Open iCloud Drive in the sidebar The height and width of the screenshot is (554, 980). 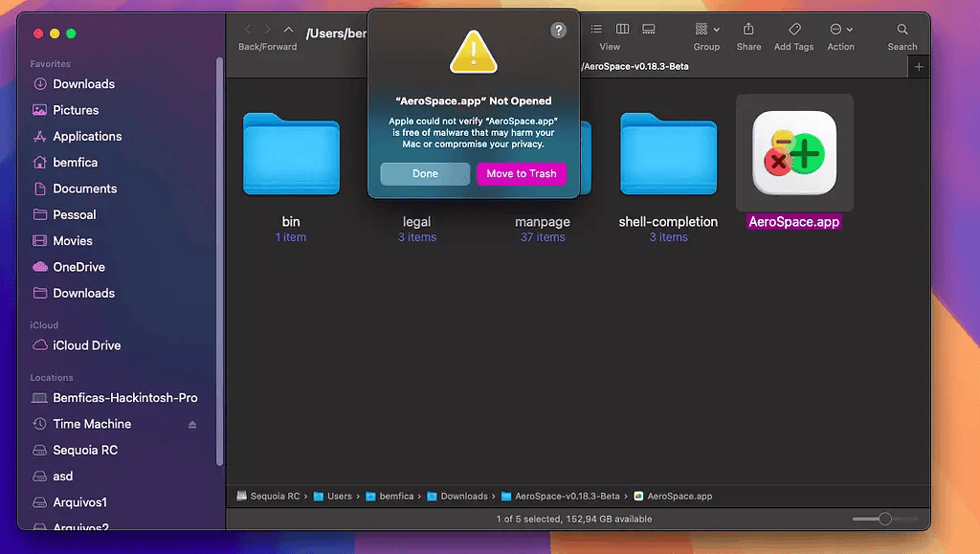pos(86,345)
